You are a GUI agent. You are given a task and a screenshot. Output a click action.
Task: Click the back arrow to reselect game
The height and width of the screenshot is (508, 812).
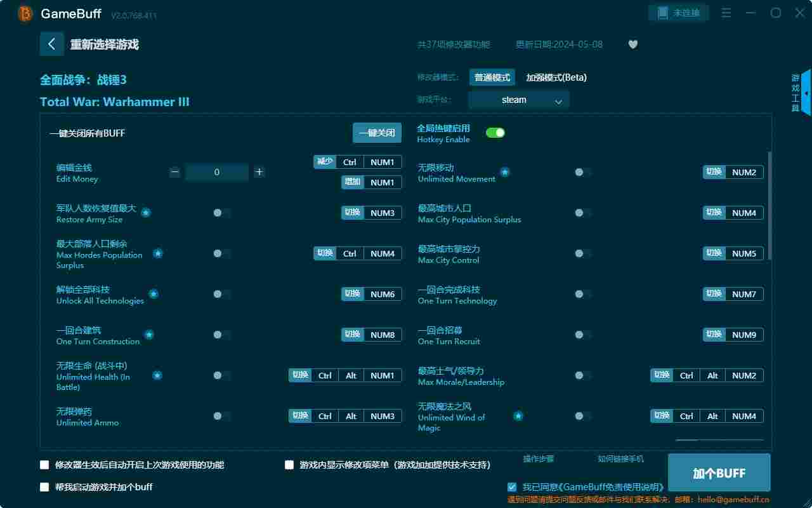52,44
